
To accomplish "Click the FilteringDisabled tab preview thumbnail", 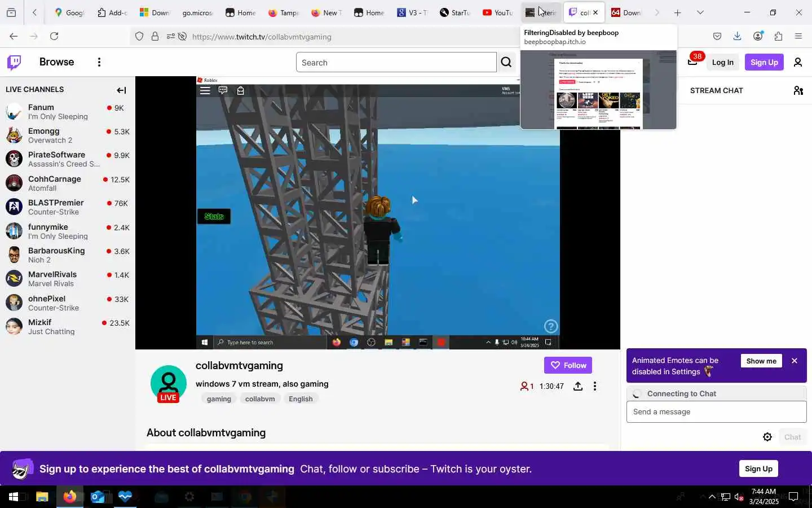I will (x=598, y=90).
